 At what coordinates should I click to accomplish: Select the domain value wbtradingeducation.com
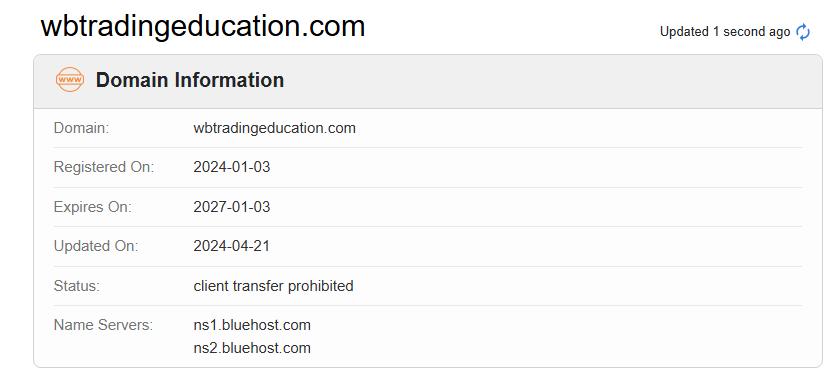[x=275, y=128]
